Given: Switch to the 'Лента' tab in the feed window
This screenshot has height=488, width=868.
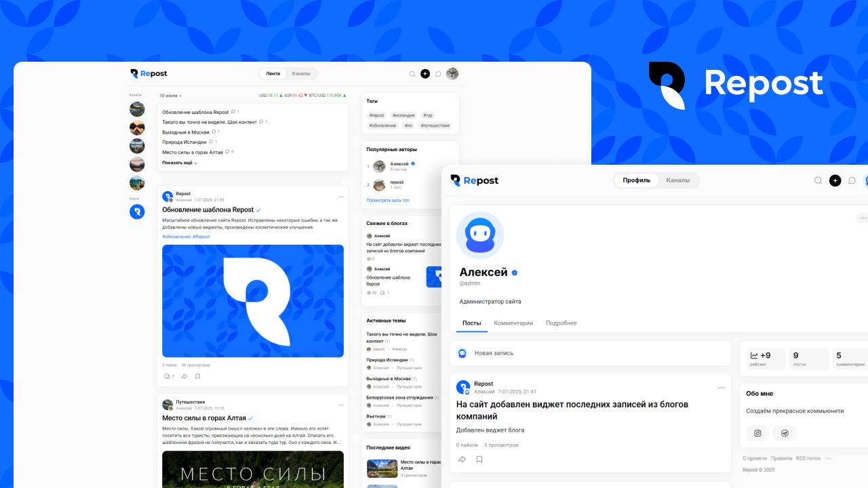Looking at the screenshot, I should point(273,73).
